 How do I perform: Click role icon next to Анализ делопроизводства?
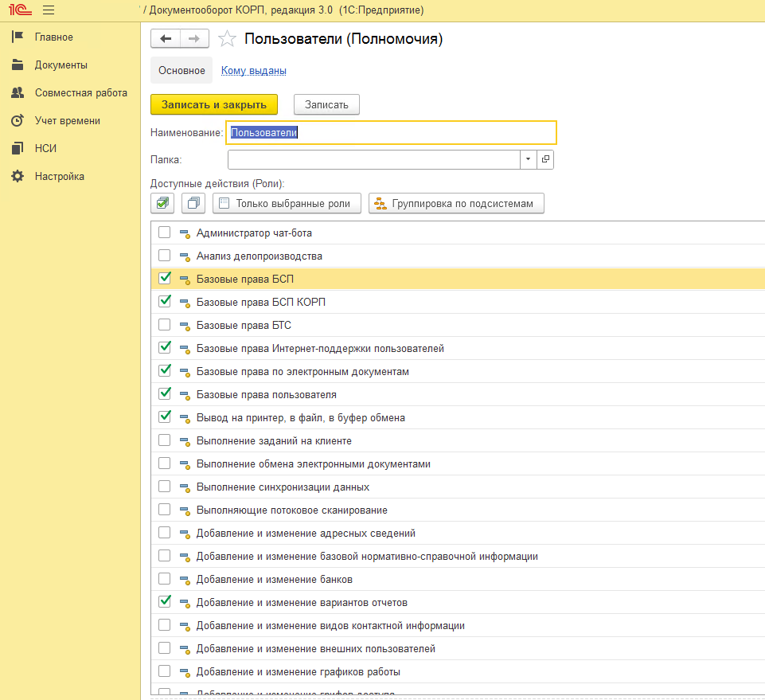[x=185, y=256]
